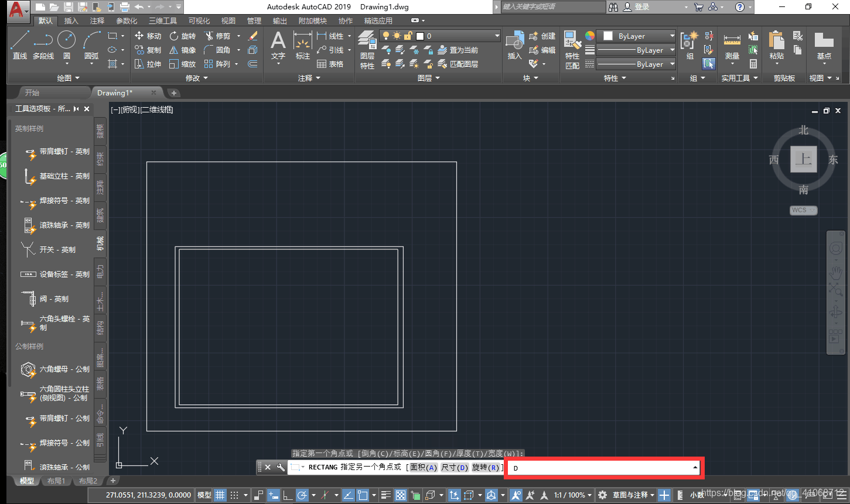Screen dimensions: 850x504
Task: Toggle dynamic input in status bar
Action: [274, 495]
